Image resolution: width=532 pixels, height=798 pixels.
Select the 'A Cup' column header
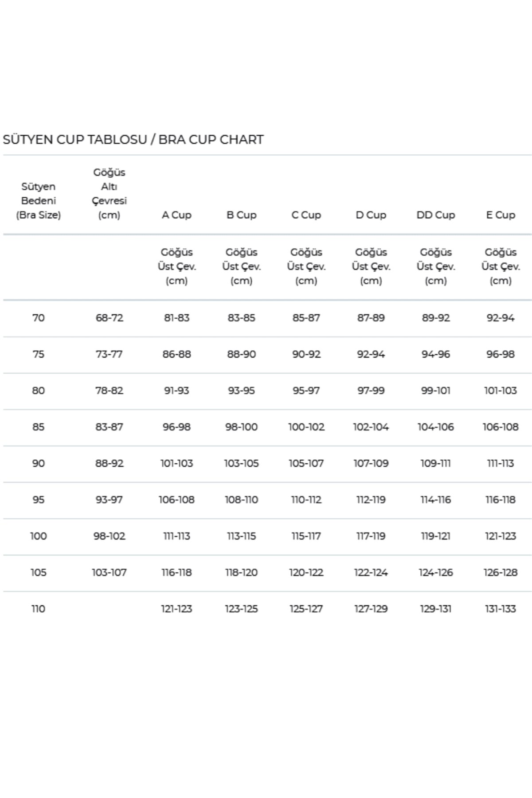click(x=176, y=215)
